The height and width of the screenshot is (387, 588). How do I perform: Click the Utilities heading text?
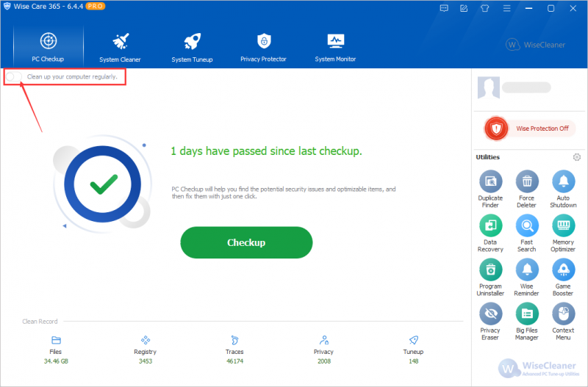click(487, 157)
